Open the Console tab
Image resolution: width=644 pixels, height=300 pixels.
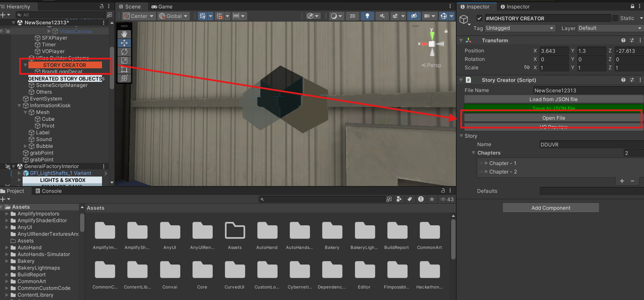(x=49, y=191)
